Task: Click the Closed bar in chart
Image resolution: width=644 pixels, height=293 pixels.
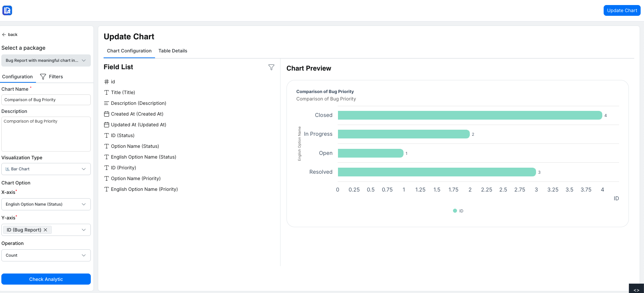Action: tap(469, 115)
